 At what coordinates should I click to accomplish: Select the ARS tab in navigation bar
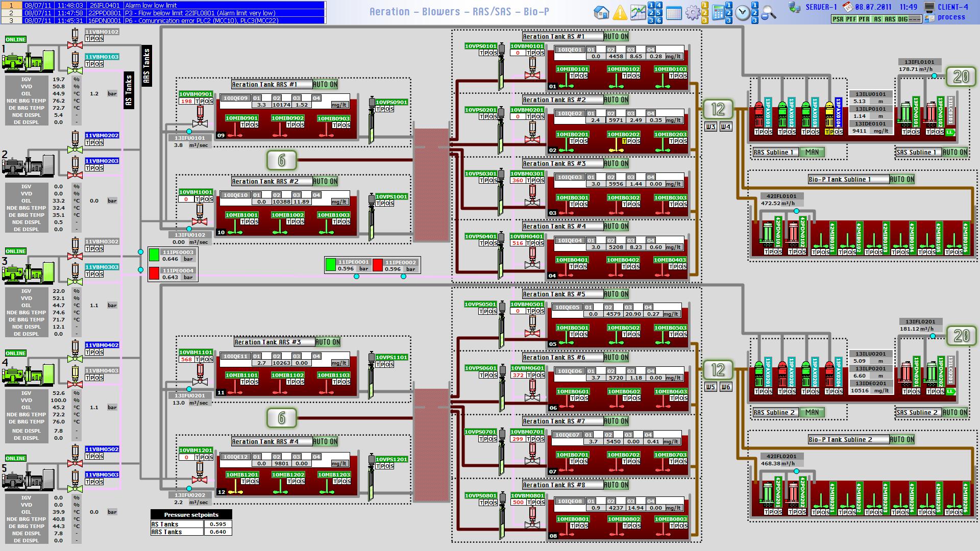click(x=890, y=19)
